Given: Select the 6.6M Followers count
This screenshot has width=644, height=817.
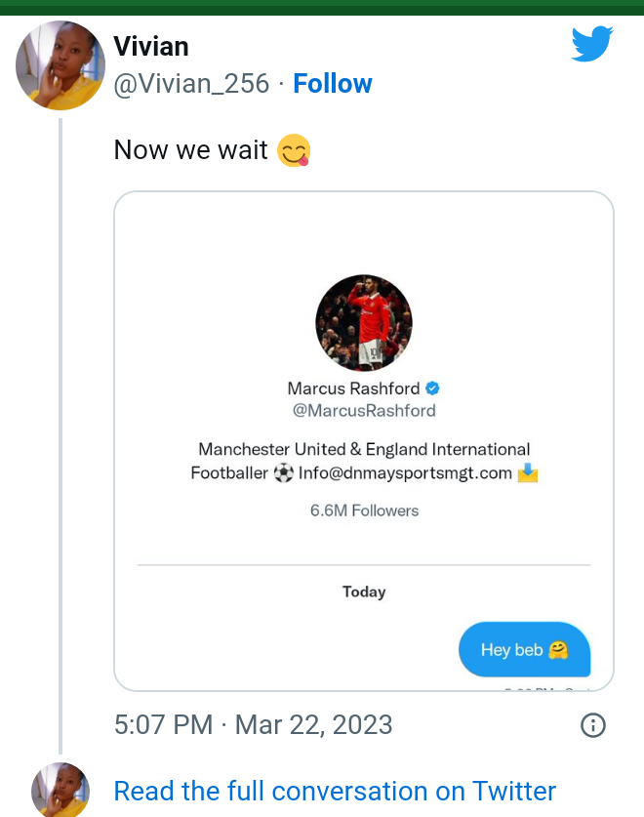Looking at the screenshot, I should coord(364,511).
